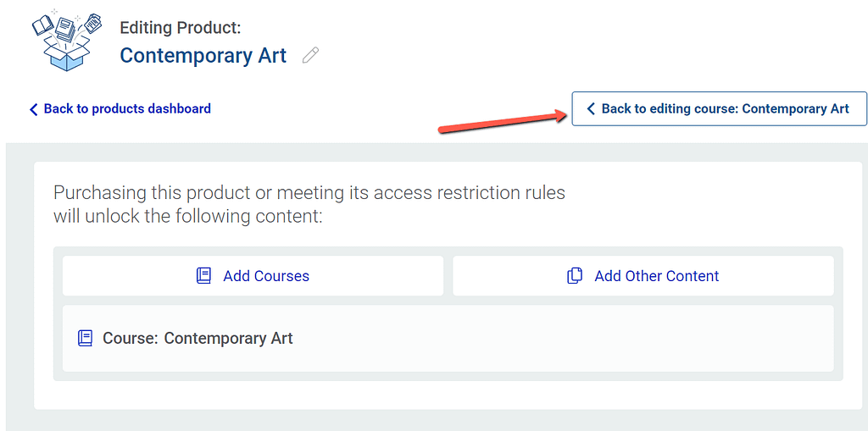The width and height of the screenshot is (868, 431).
Task: Open the Add Courses option
Action: coord(253,275)
